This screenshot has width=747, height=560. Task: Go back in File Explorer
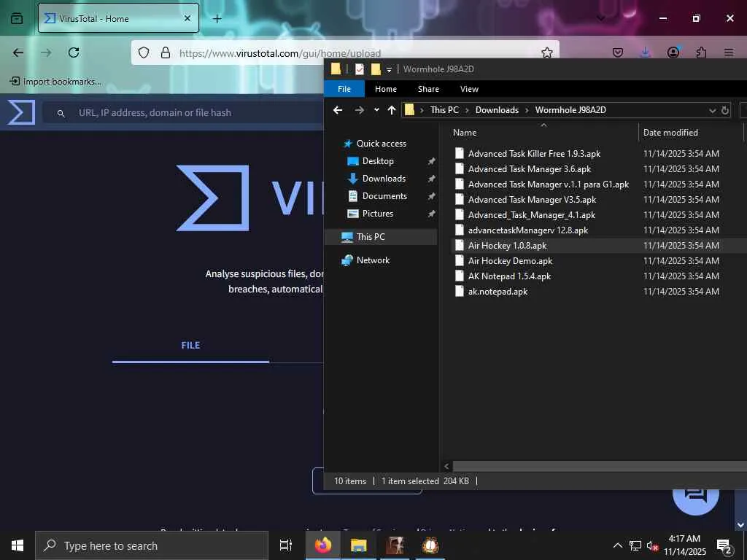click(338, 110)
